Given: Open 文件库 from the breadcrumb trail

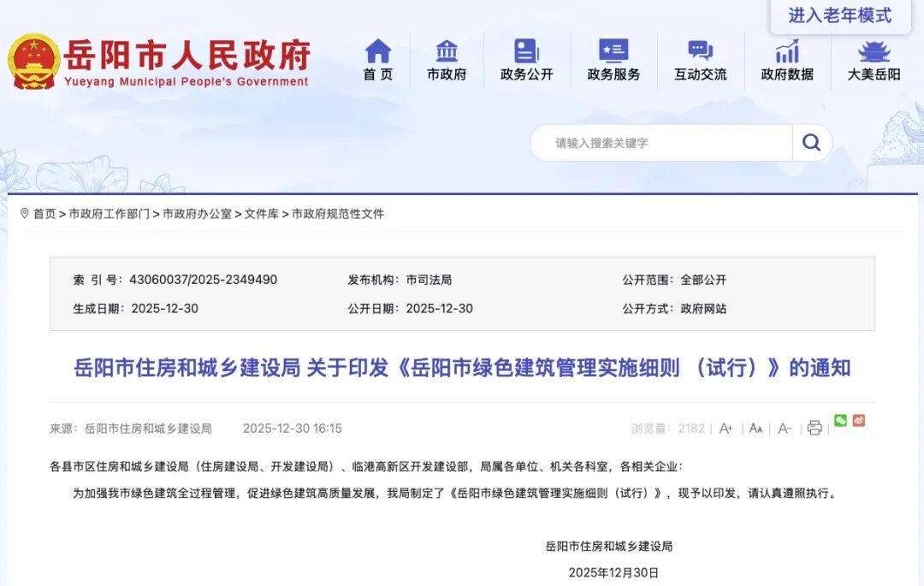Looking at the screenshot, I should (262, 214).
